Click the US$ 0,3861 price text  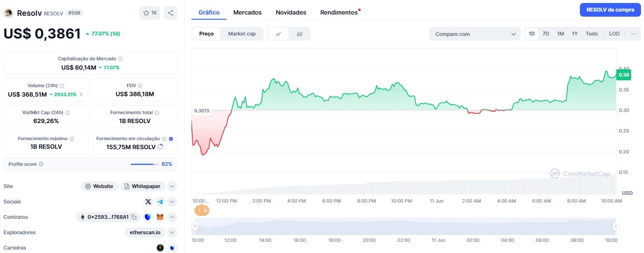click(x=42, y=33)
